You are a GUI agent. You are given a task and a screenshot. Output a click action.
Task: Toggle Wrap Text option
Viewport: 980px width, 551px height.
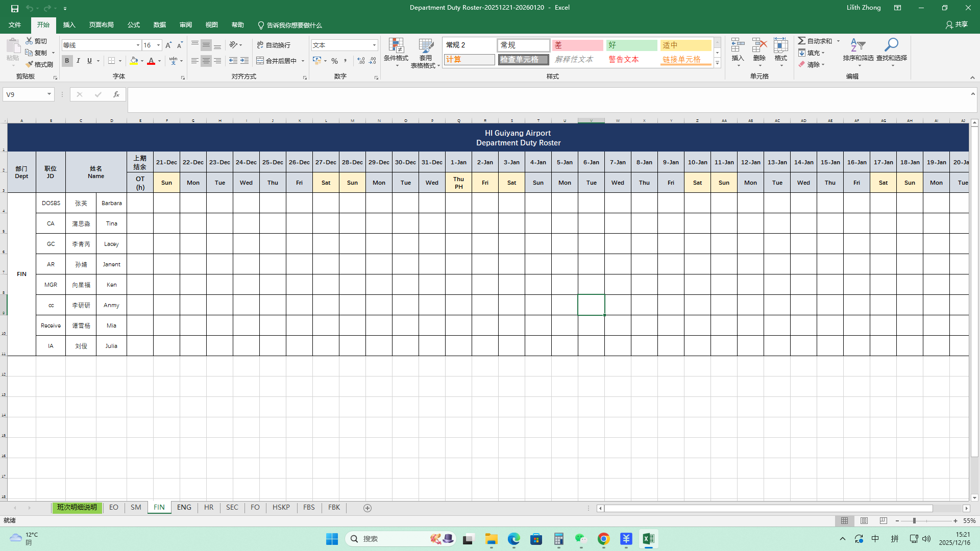click(x=274, y=45)
